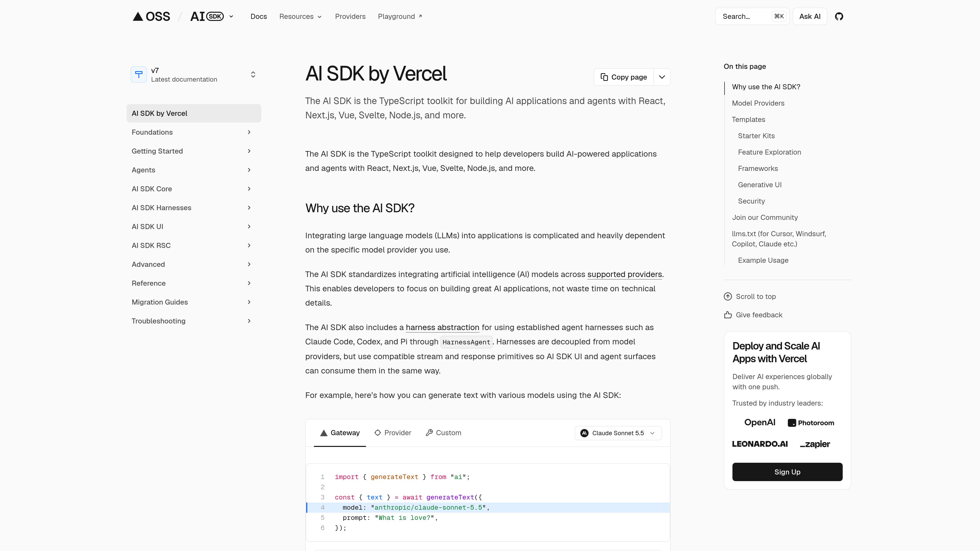The width and height of the screenshot is (980, 551).
Task: Click the AI SDK logo
Action: coord(207,16)
